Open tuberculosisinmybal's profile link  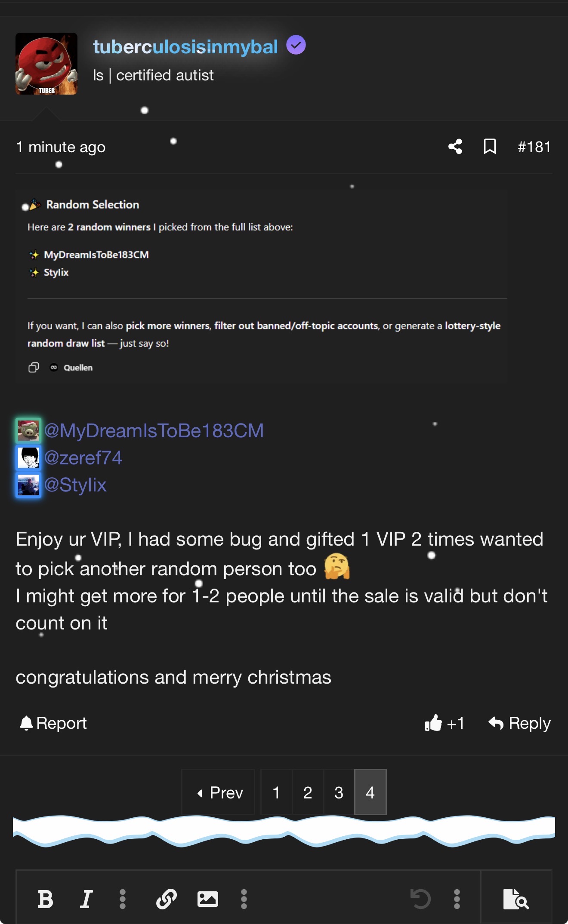coord(185,46)
